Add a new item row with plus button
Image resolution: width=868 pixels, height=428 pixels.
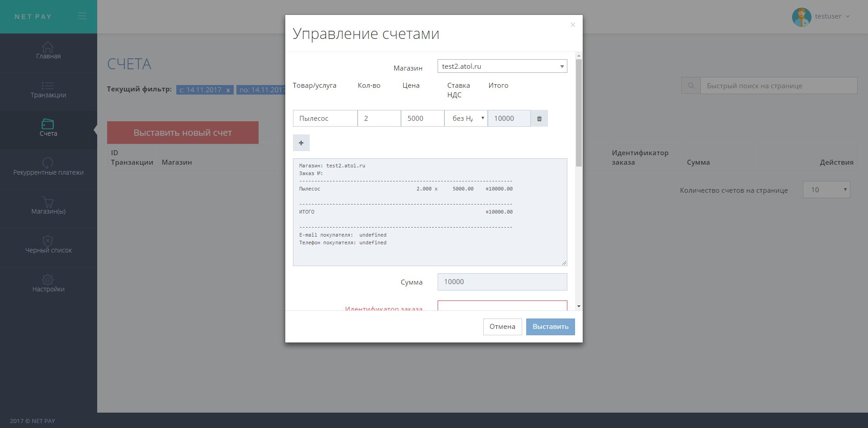tap(301, 143)
